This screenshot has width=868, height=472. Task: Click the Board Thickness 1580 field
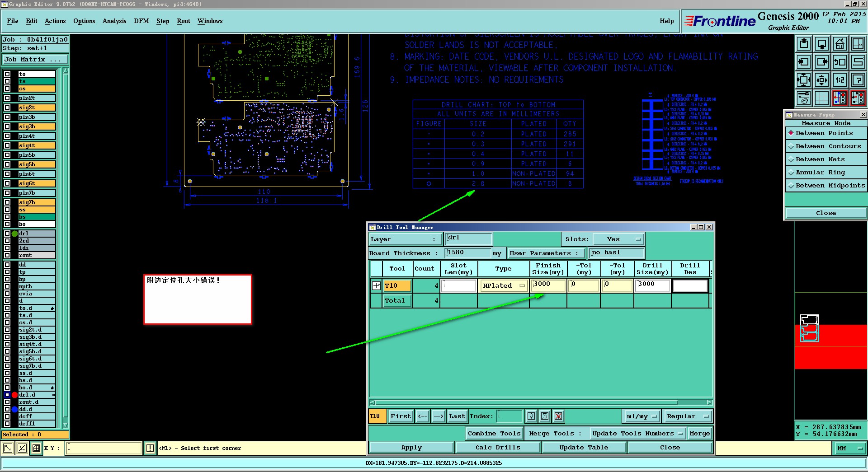click(x=468, y=253)
